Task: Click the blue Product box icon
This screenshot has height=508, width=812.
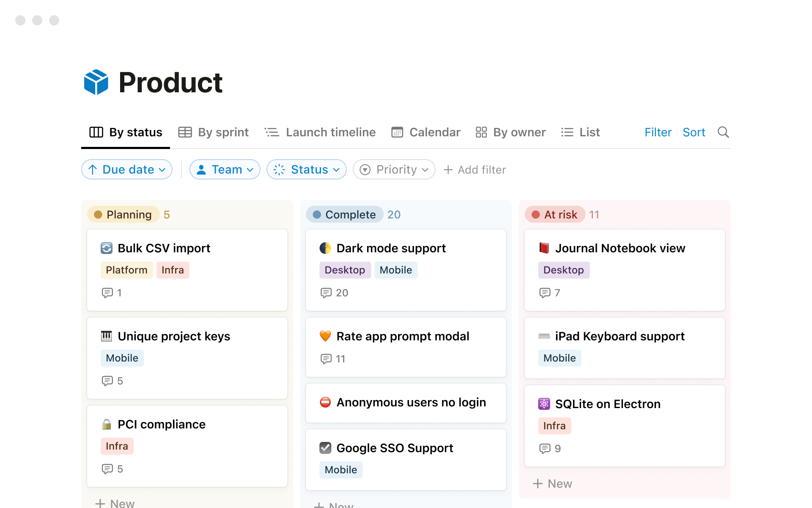Action: pyautogui.click(x=96, y=82)
